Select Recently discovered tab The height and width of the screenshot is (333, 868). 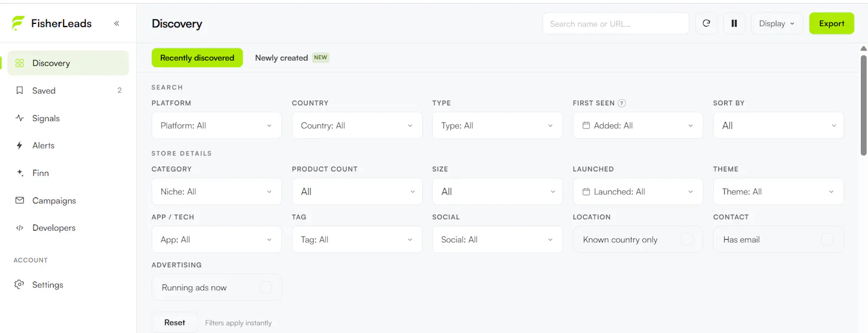[x=197, y=57]
